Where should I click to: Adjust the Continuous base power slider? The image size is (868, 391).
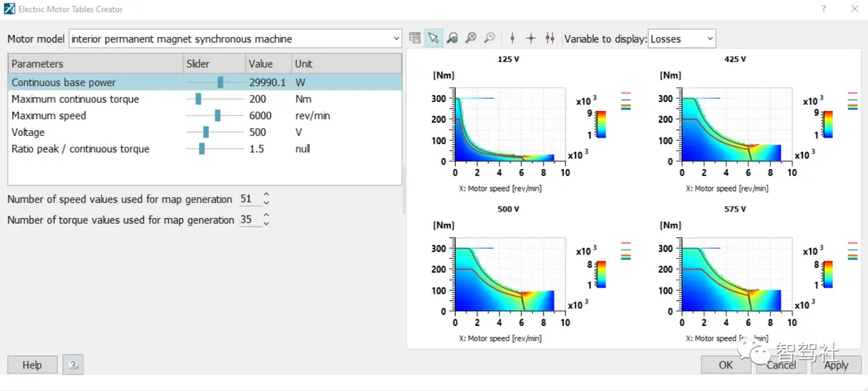pos(220,82)
